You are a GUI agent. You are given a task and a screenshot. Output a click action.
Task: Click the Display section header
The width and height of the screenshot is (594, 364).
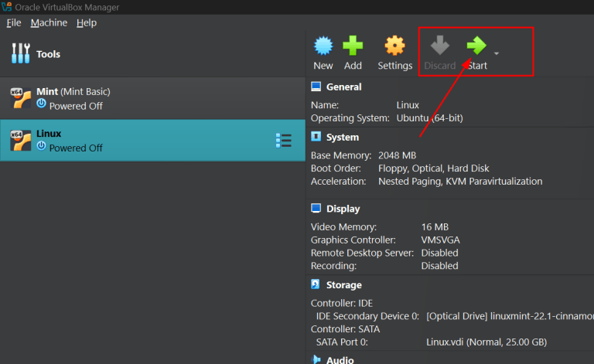[x=343, y=209]
